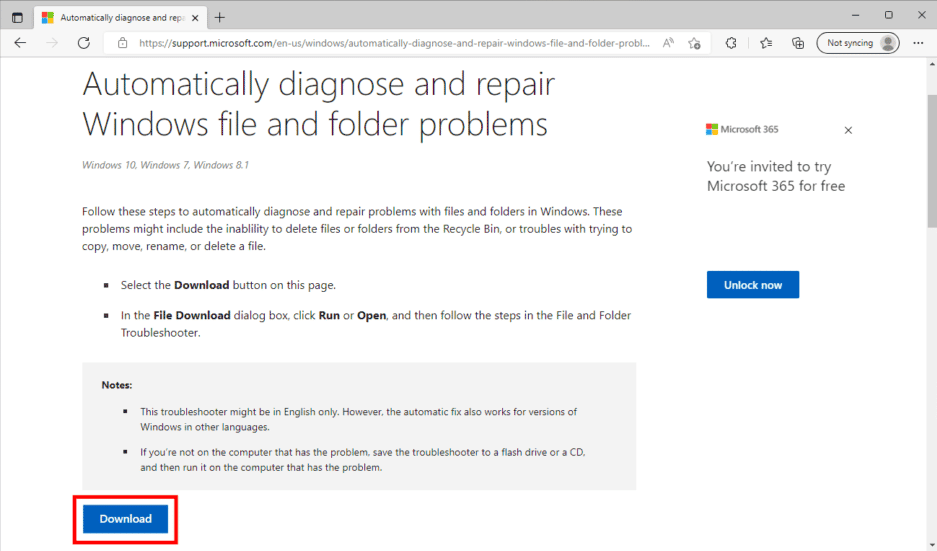The height and width of the screenshot is (551, 937).
Task: Click the address bar URL field
Action: (x=394, y=43)
